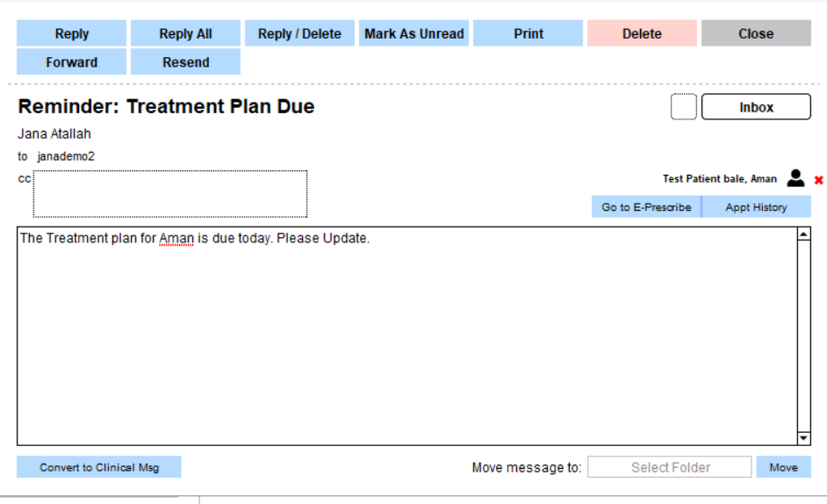Forward this message
Viewport: 827px width, 504px height.
[72, 62]
